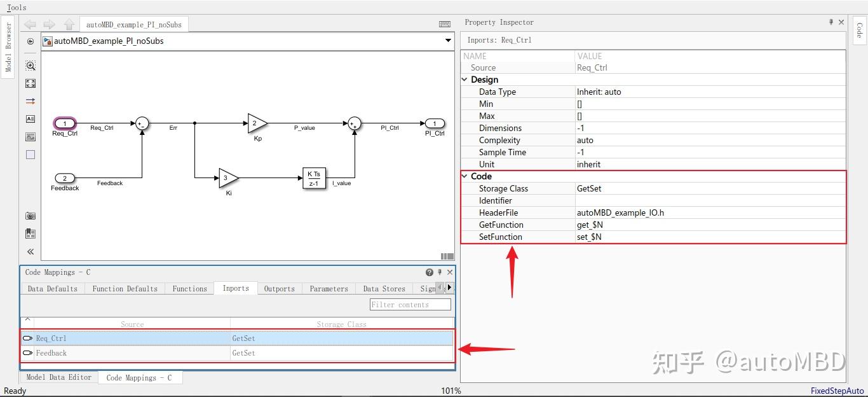
Task: Switch to Function Defaults tab
Action: click(125, 288)
